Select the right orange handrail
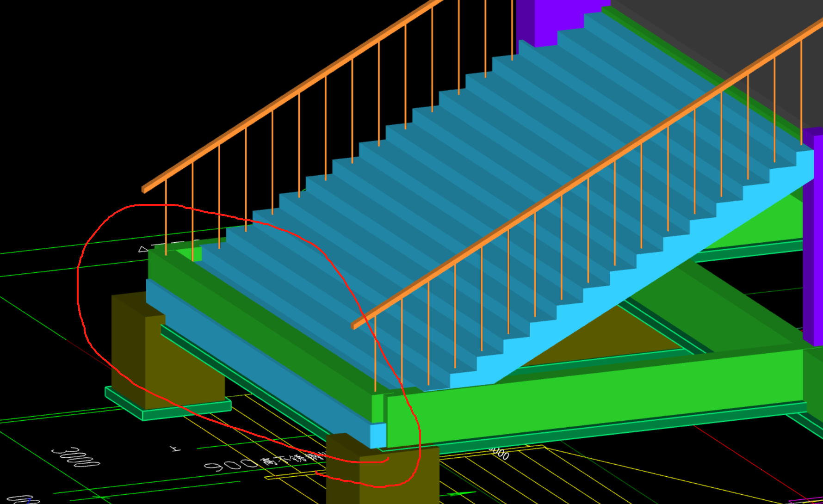 (x=588, y=173)
